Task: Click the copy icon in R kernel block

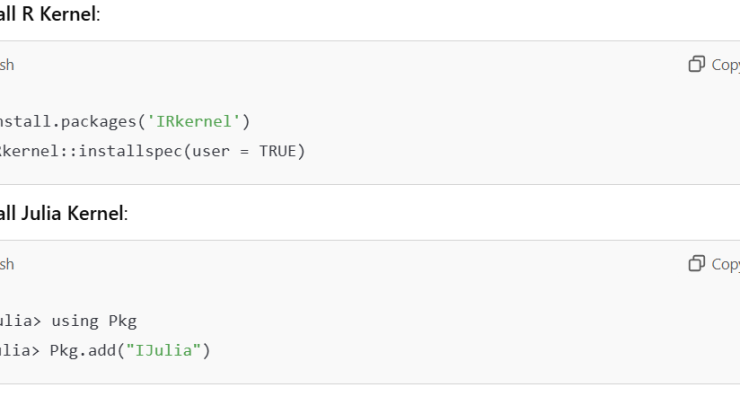Action: (697, 64)
